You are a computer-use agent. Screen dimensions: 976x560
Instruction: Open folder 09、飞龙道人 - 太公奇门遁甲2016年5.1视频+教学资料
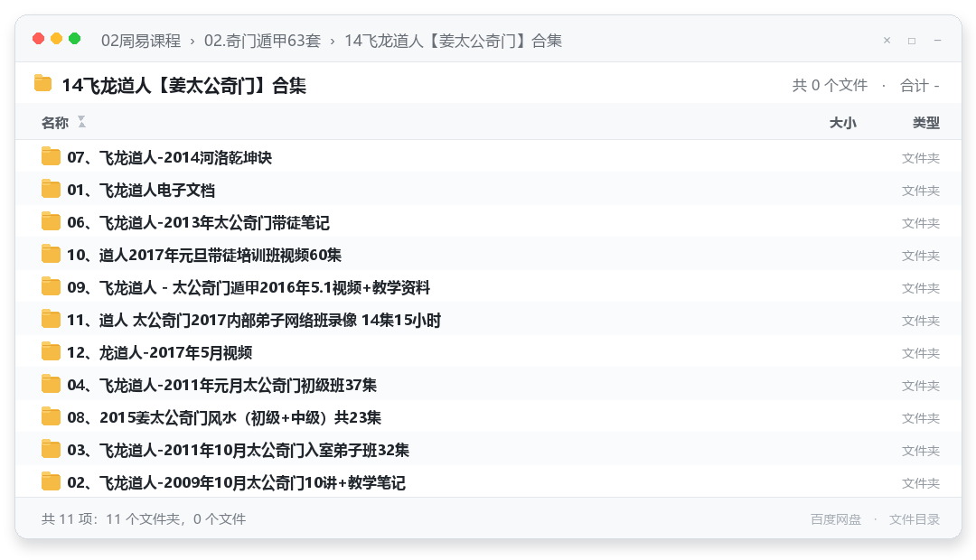click(x=249, y=287)
